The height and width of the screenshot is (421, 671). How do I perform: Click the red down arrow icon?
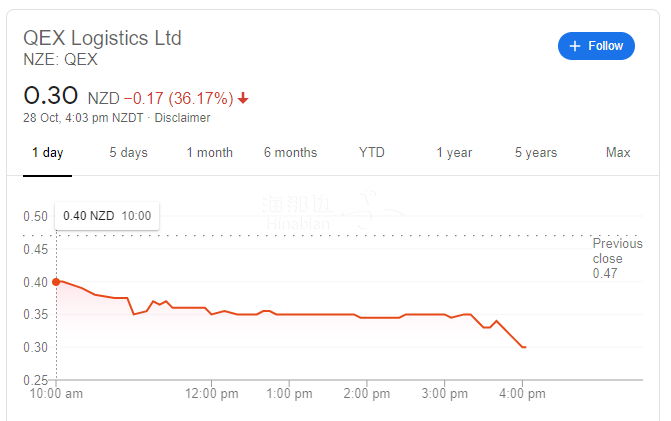tap(243, 98)
